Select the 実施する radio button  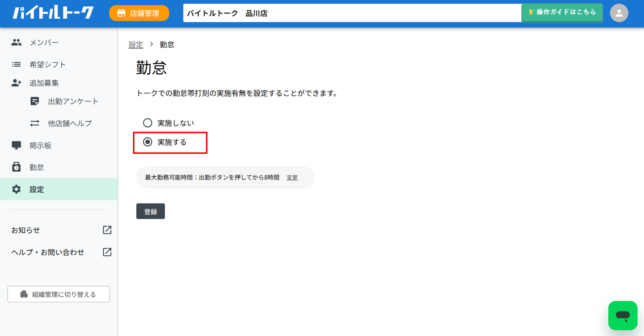[147, 142]
